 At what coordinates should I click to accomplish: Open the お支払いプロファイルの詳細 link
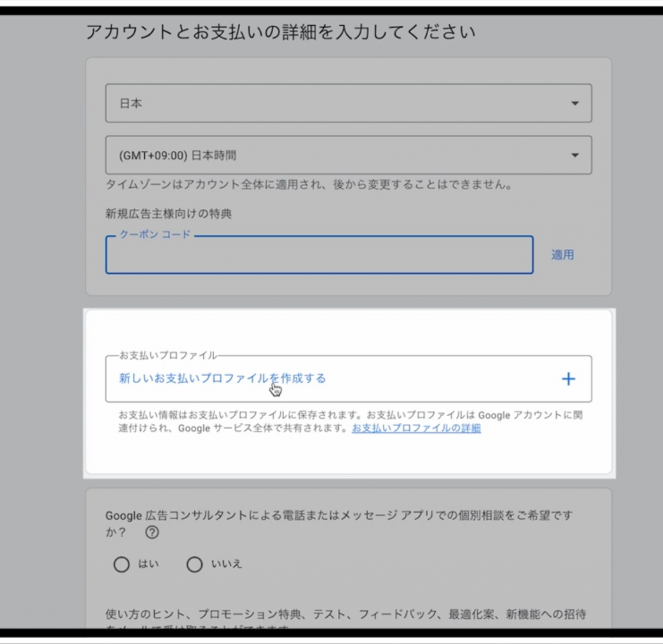click(416, 428)
